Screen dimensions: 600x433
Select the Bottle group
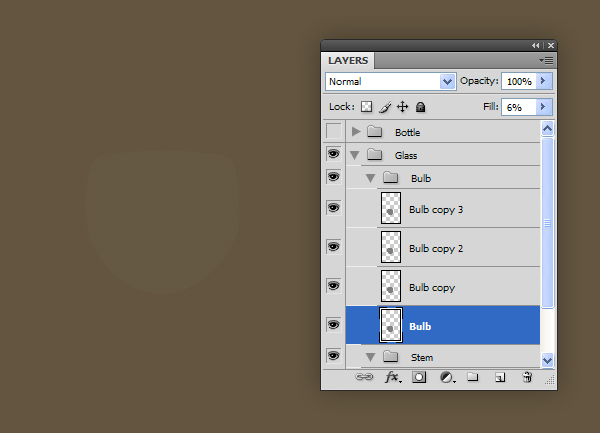pos(443,132)
